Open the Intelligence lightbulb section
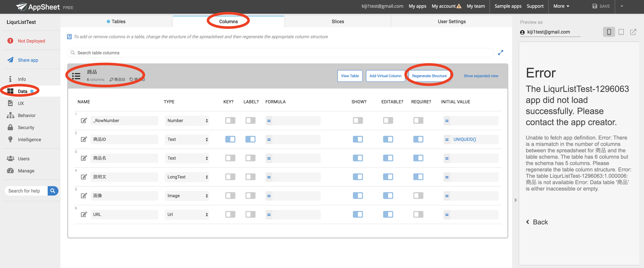The height and width of the screenshot is (268, 644). click(x=29, y=140)
